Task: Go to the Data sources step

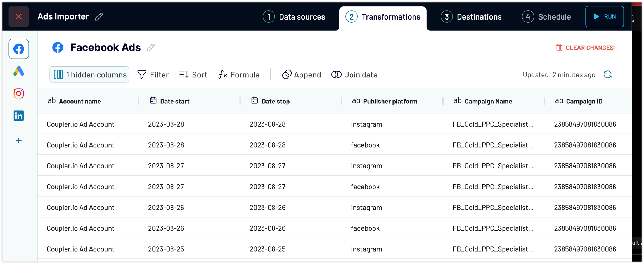Action: coord(294,17)
